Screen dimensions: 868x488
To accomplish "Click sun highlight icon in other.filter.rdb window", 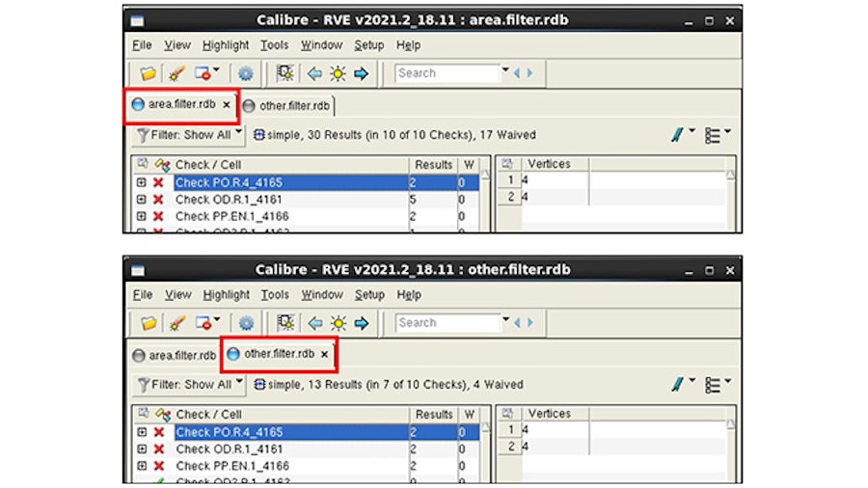I will pyautogui.click(x=339, y=323).
